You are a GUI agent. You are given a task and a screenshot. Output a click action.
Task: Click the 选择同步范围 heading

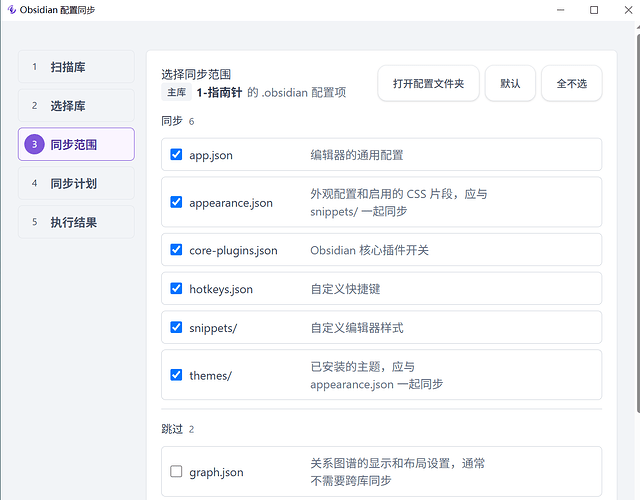click(x=196, y=74)
